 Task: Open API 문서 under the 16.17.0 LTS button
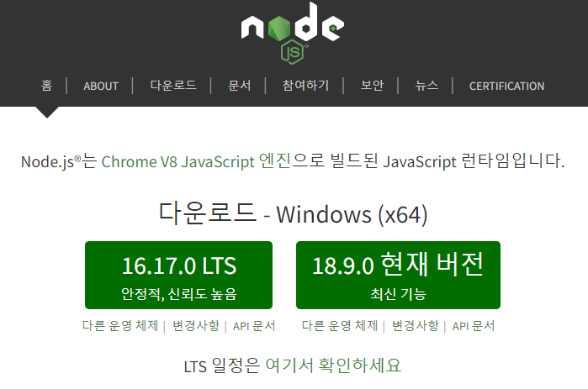click(254, 326)
